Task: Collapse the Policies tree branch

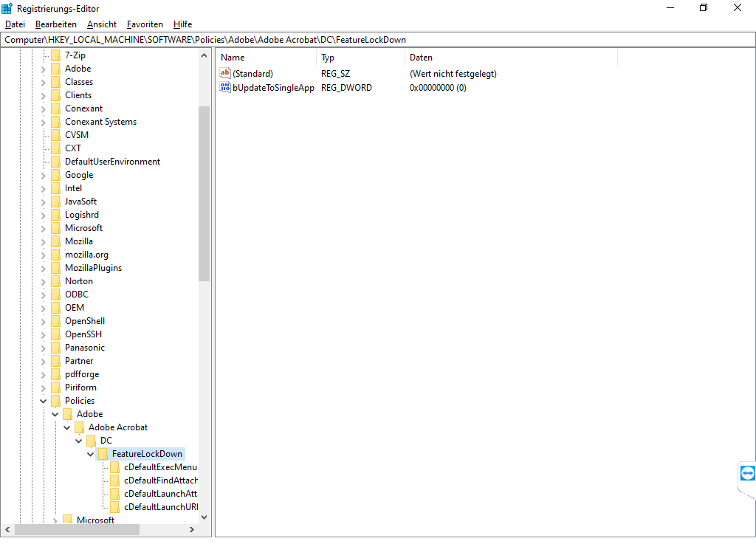Action: coord(43,400)
